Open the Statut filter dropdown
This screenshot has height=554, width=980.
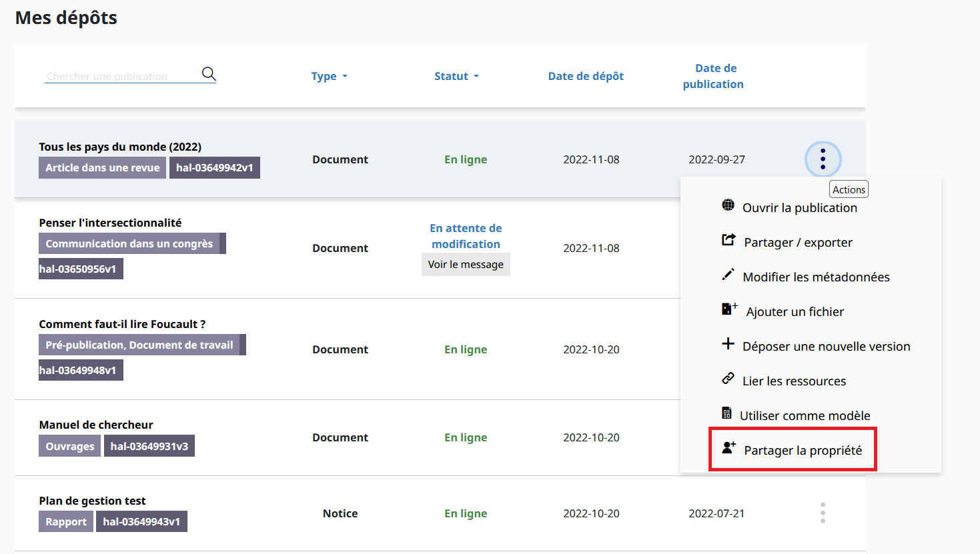[457, 76]
